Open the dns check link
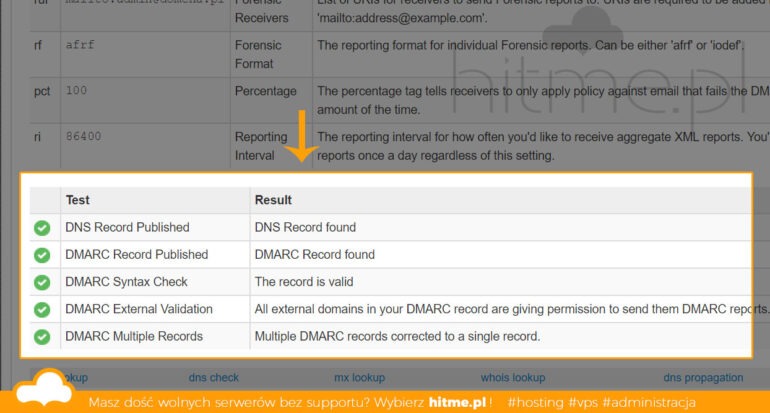Viewport: 770px width, 413px height. 214,378
